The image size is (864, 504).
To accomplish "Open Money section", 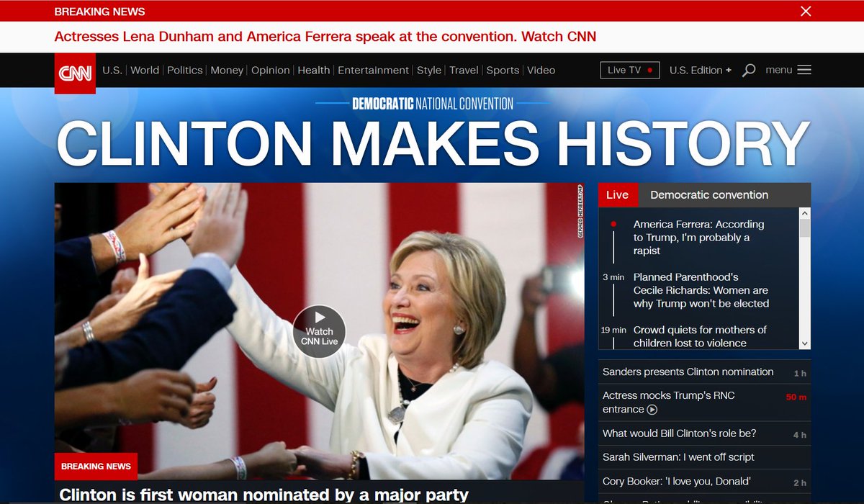I will click(x=227, y=70).
